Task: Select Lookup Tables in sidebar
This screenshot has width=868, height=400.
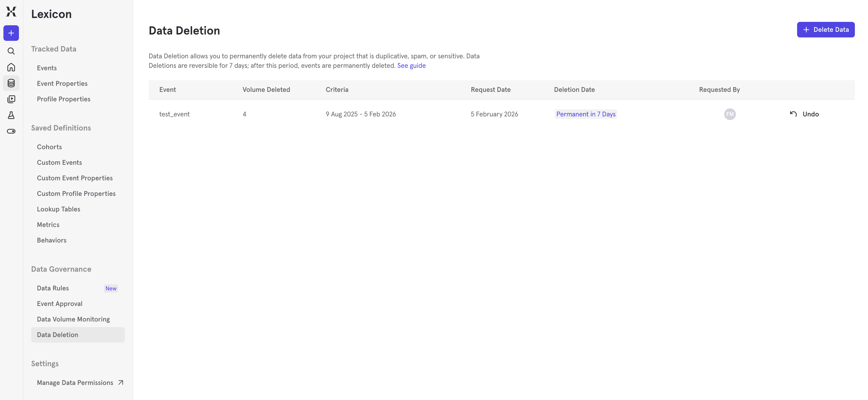Action: 59,209
